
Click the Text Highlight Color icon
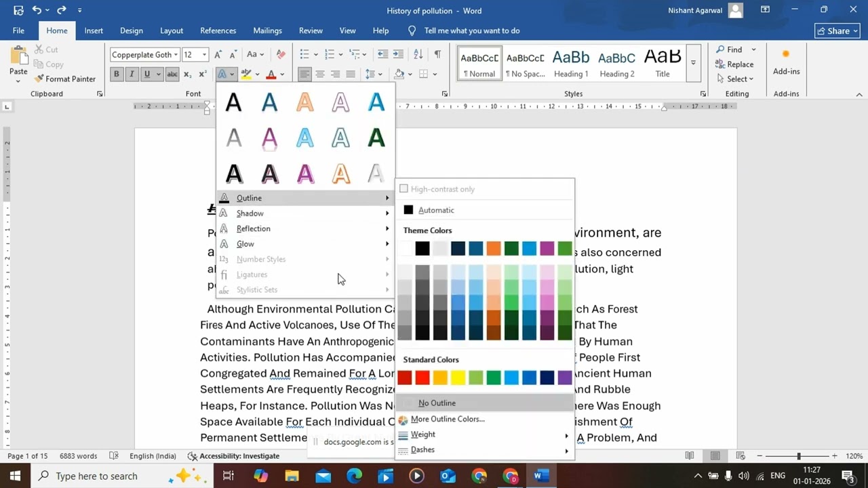pos(246,74)
